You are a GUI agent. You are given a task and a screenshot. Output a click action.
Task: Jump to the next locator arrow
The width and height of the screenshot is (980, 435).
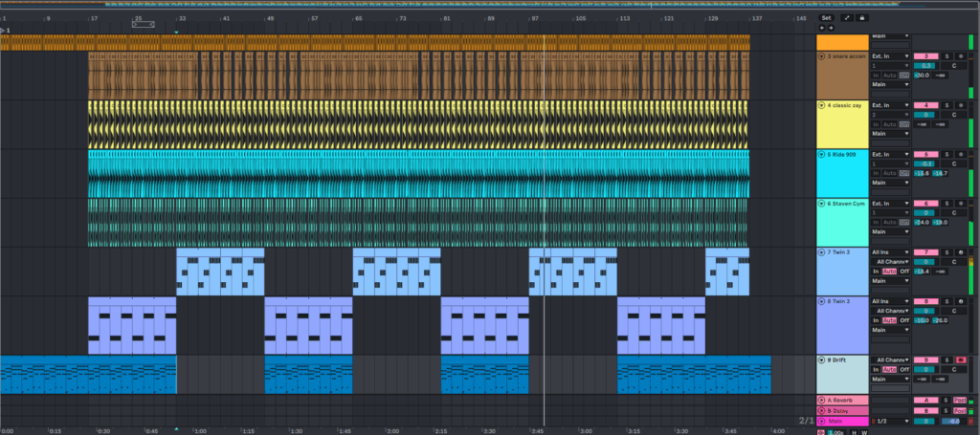830,29
